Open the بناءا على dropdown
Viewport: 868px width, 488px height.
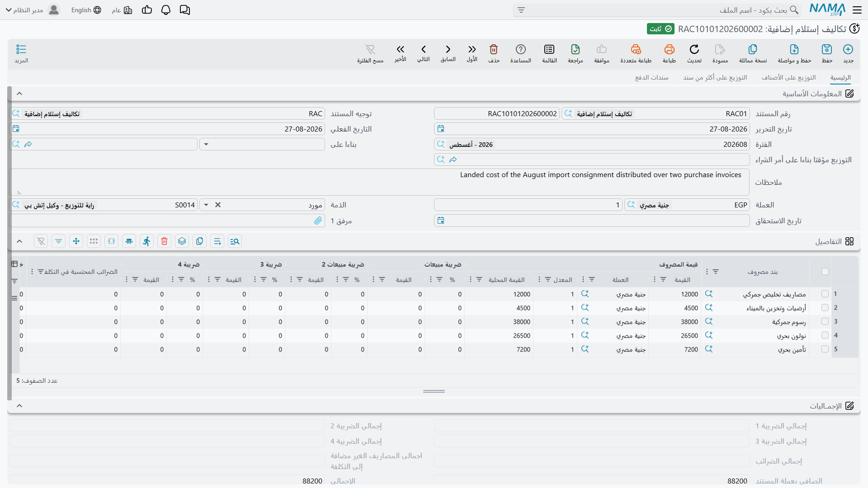[x=206, y=145]
